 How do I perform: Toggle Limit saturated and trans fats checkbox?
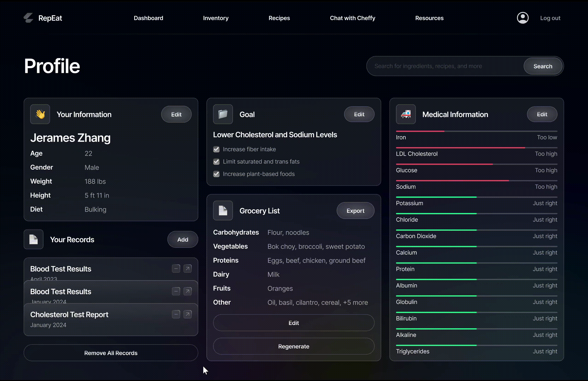(x=216, y=162)
